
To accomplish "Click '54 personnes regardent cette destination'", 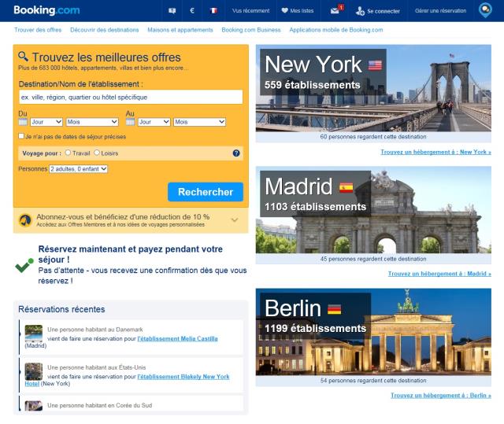I will [x=373, y=381].
